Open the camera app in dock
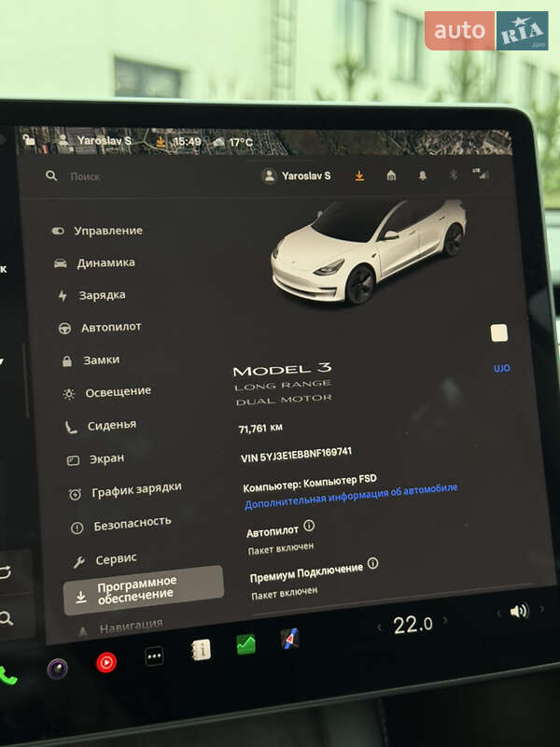Screen dimensions: 560x747 (x=58, y=669)
